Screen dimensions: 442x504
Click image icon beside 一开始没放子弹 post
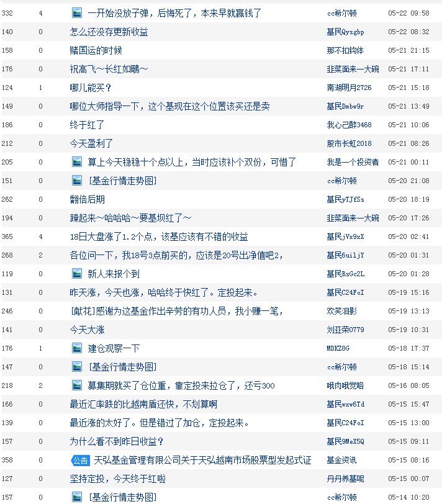point(77,13)
